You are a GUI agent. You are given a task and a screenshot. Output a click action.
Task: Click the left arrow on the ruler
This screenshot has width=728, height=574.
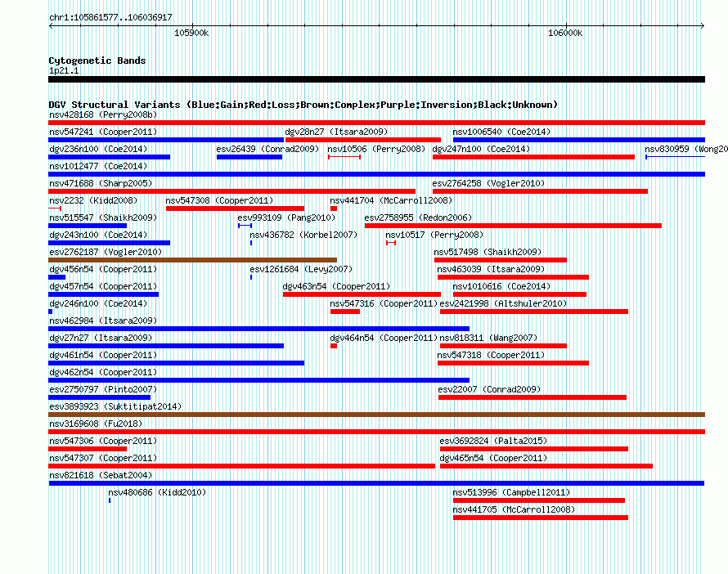51,25
